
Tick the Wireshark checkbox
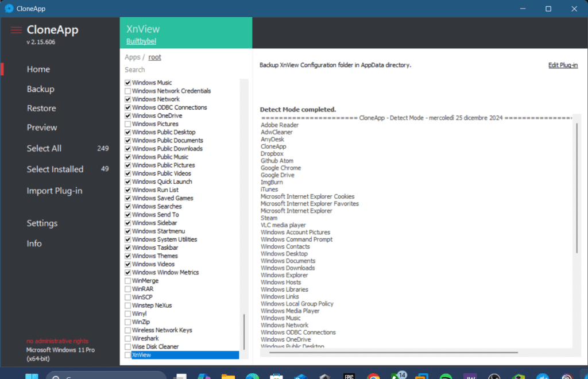[x=128, y=339]
